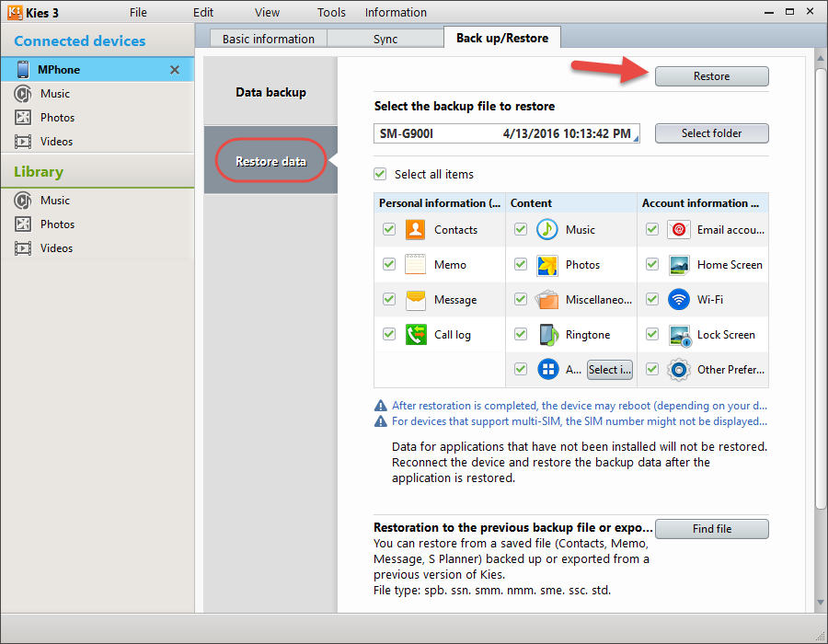Uncheck the Select all items checkbox
Viewport: 828px width, 644px height.
[x=380, y=174]
